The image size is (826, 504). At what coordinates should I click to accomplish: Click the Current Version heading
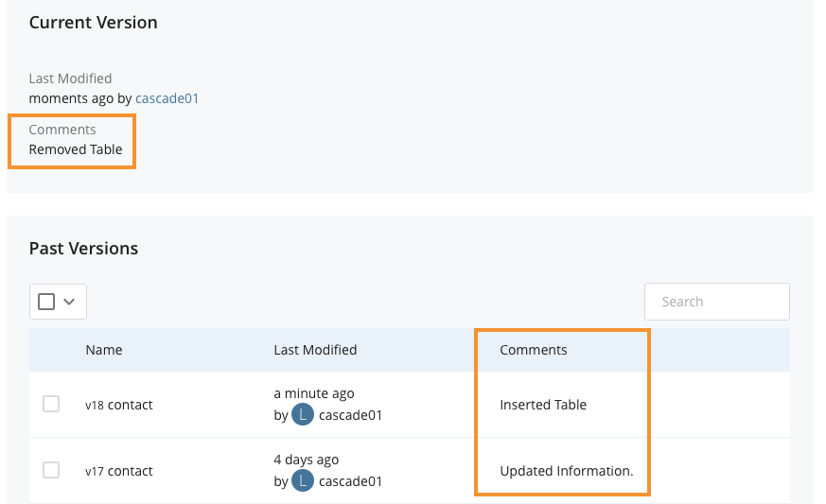coord(94,23)
